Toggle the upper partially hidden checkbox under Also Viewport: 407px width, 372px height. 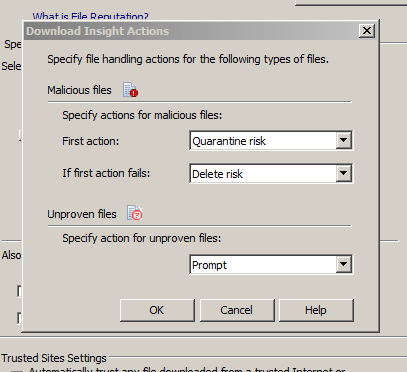coord(19,291)
